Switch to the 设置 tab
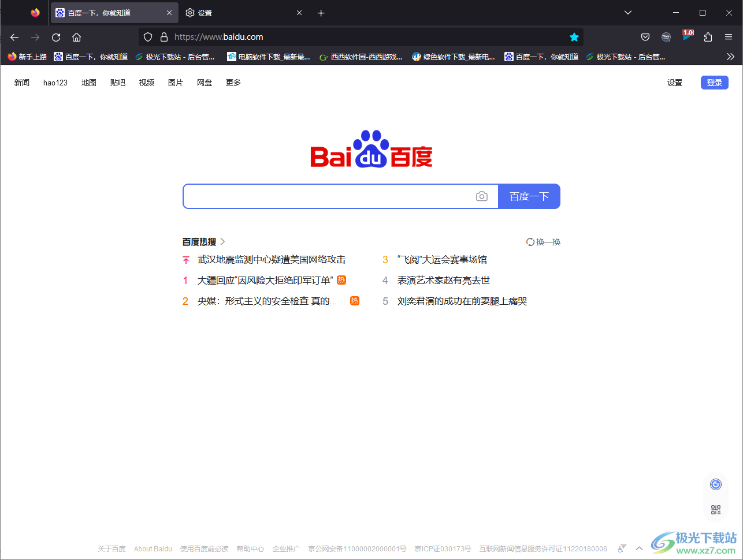Screen dimensions: 743x560 coord(244,13)
